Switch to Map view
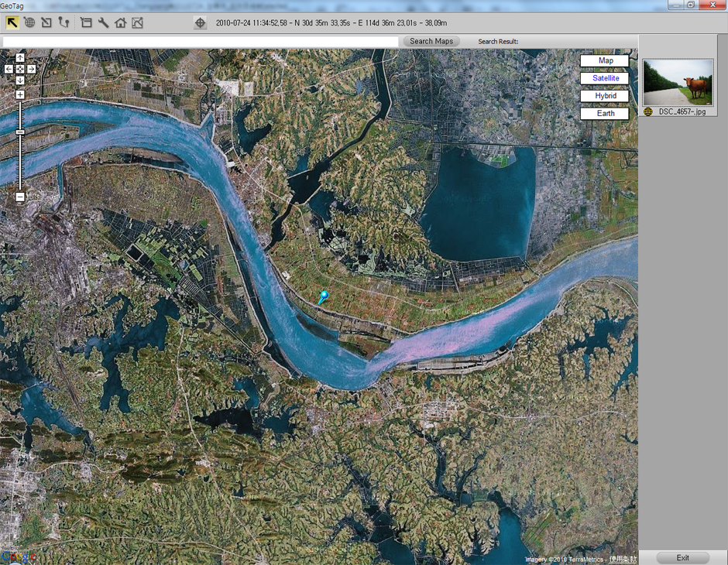 click(x=605, y=60)
